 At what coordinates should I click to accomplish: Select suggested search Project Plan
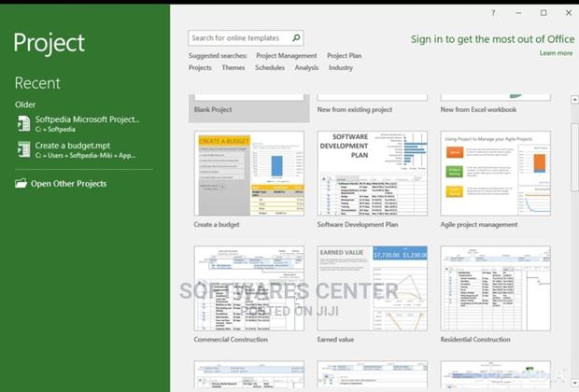(x=345, y=56)
